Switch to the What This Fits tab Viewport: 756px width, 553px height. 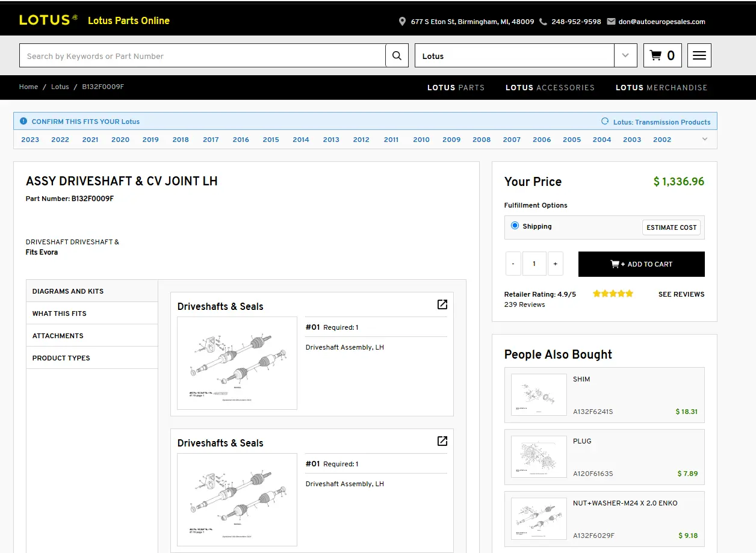click(92, 314)
